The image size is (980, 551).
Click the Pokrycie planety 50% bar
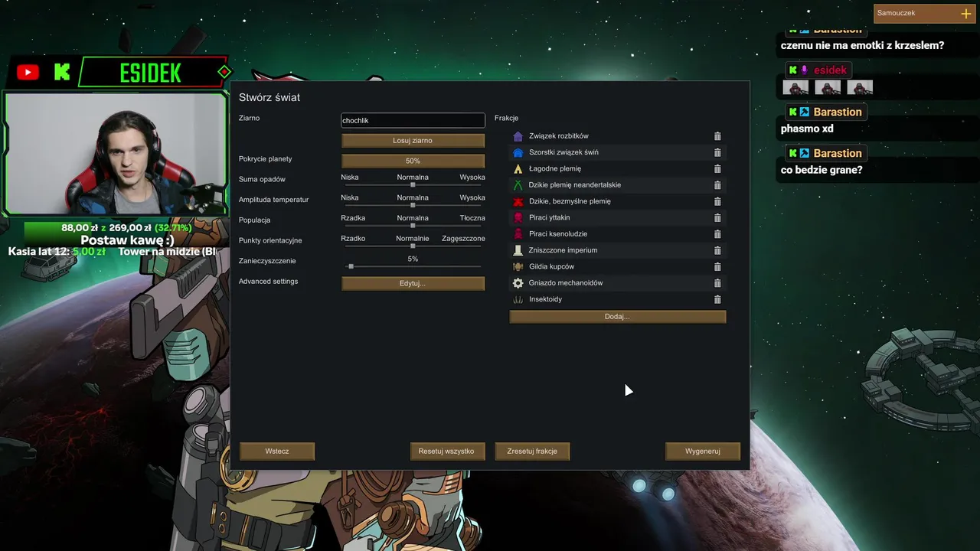coord(413,161)
